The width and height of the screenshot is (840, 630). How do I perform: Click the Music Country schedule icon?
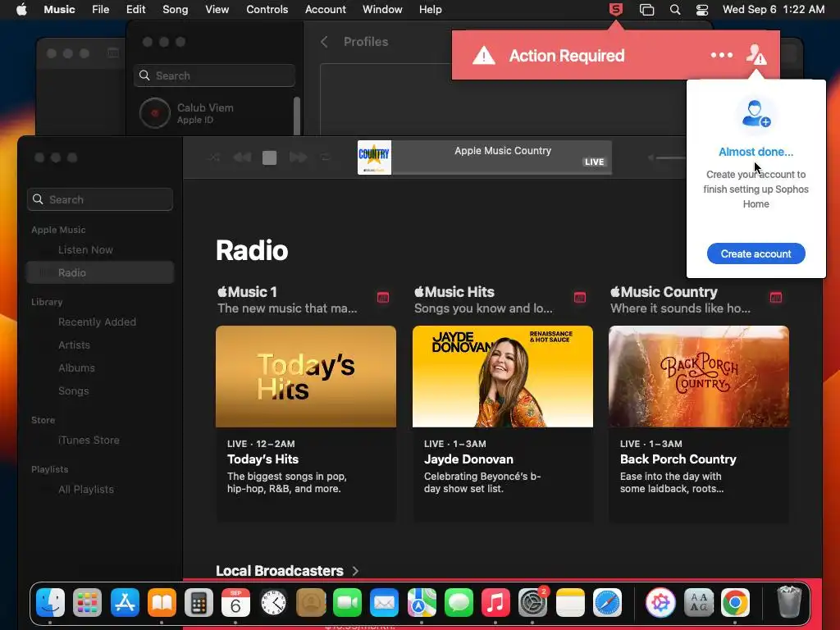pyautogui.click(x=776, y=297)
